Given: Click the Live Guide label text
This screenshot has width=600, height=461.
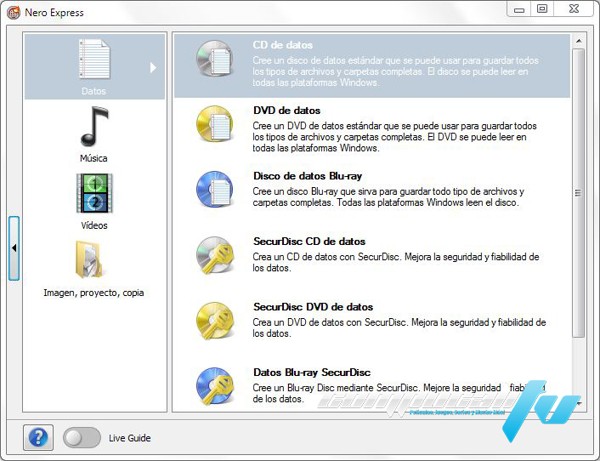Looking at the screenshot, I should (130, 438).
